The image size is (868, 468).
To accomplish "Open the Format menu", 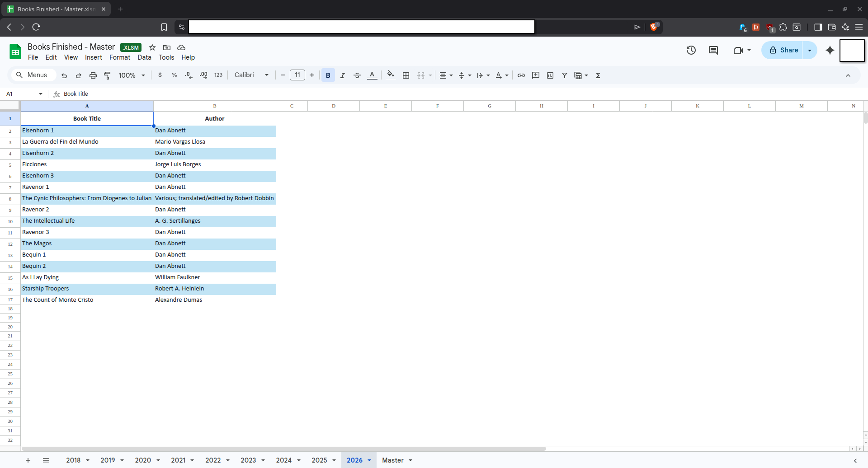I will pyautogui.click(x=120, y=57).
